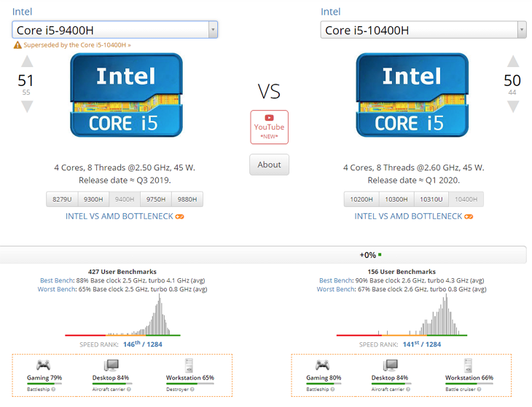This screenshot has height=407, width=532.
Task: Click the Workstation 66% tower icon
Action: coord(467,365)
